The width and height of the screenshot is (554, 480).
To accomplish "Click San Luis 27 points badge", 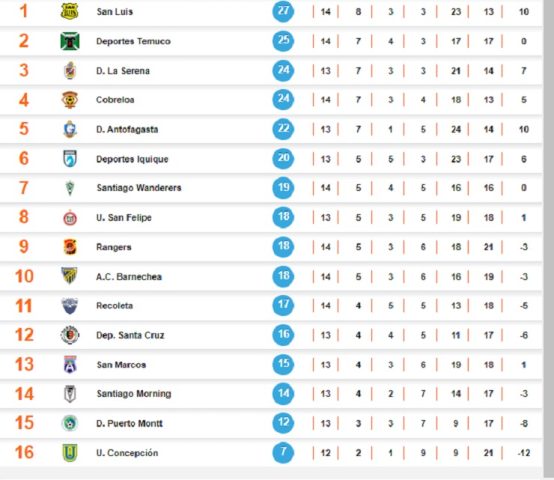I will click(x=283, y=11).
